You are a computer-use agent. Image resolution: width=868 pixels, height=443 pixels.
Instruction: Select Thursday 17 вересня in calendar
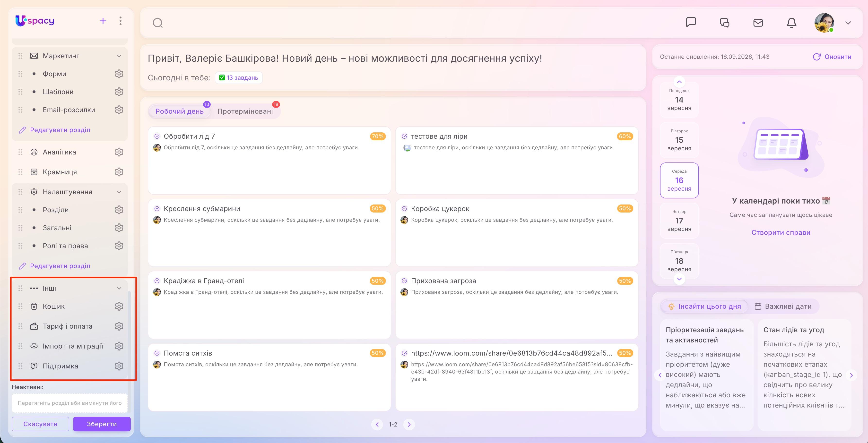(679, 221)
